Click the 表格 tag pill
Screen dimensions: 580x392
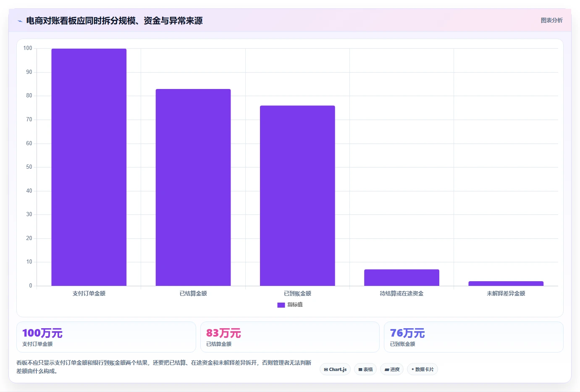pyautogui.click(x=365, y=369)
